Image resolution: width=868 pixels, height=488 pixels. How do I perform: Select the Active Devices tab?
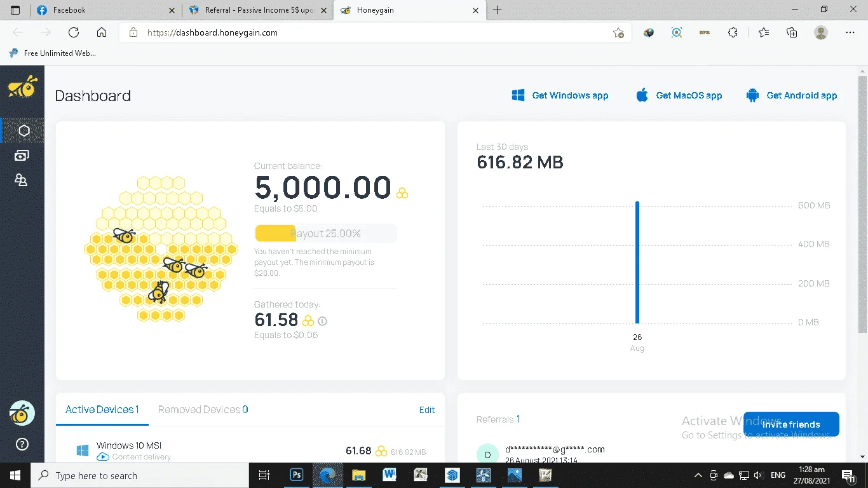coord(102,410)
